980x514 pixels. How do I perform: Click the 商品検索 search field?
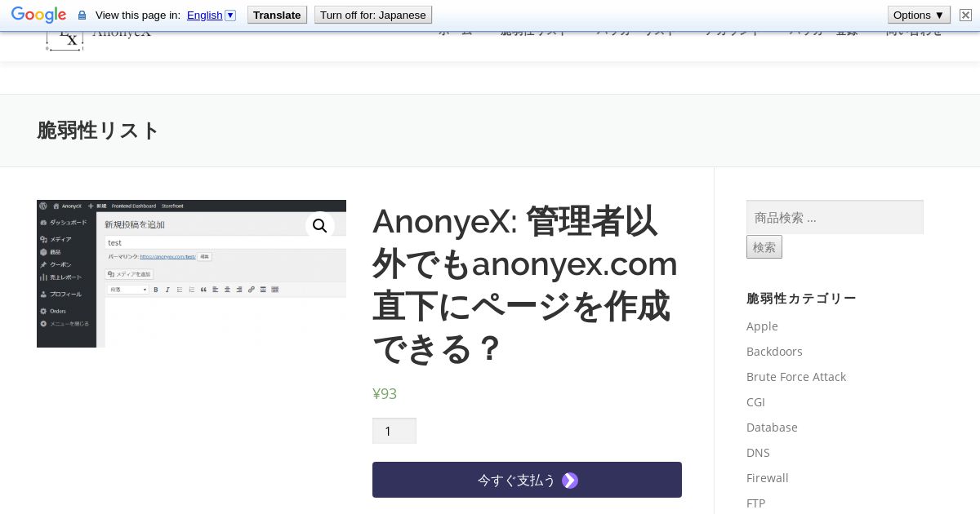[x=835, y=217]
